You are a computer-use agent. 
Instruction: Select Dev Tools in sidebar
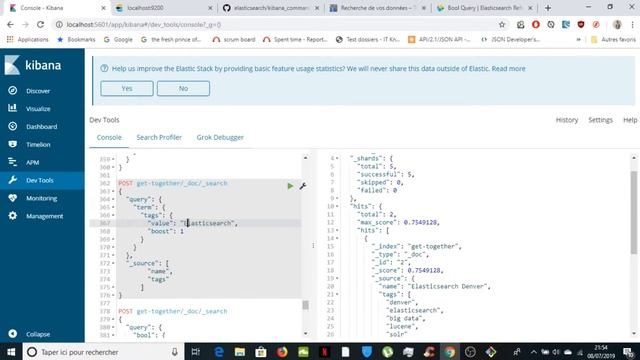pyautogui.click(x=40, y=180)
